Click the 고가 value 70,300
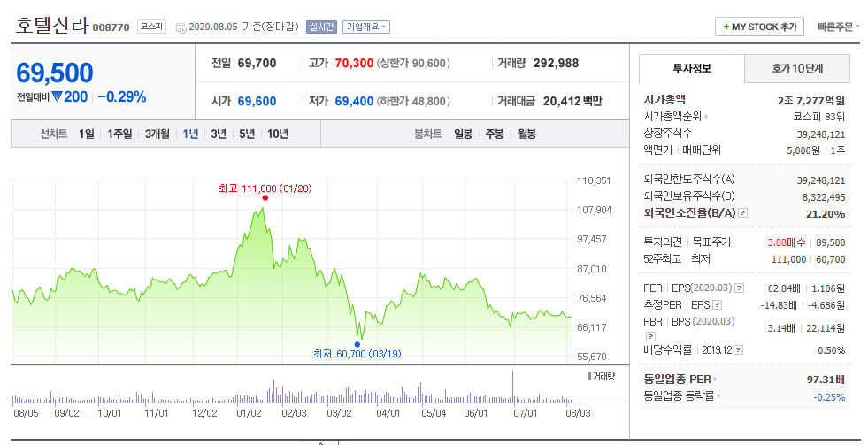This screenshot has height=445, width=868. (x=354, y=63)
